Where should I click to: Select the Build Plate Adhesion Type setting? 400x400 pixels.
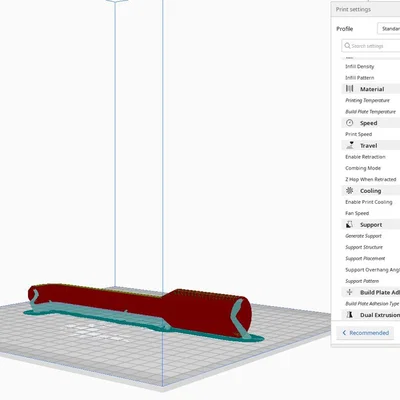click(x=372, y=304)
